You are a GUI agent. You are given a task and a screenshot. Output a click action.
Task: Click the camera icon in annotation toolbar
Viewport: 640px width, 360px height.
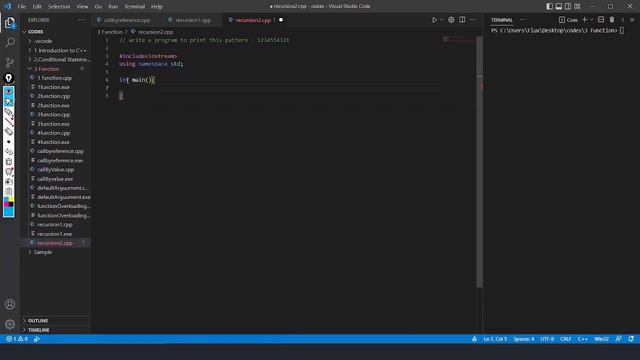[9, 182]
